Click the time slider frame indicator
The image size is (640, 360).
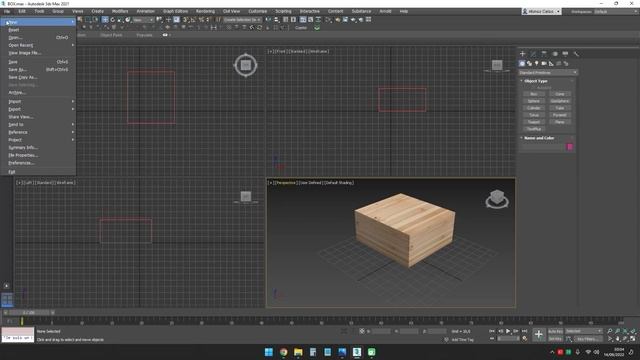click(x=29, y=313)
